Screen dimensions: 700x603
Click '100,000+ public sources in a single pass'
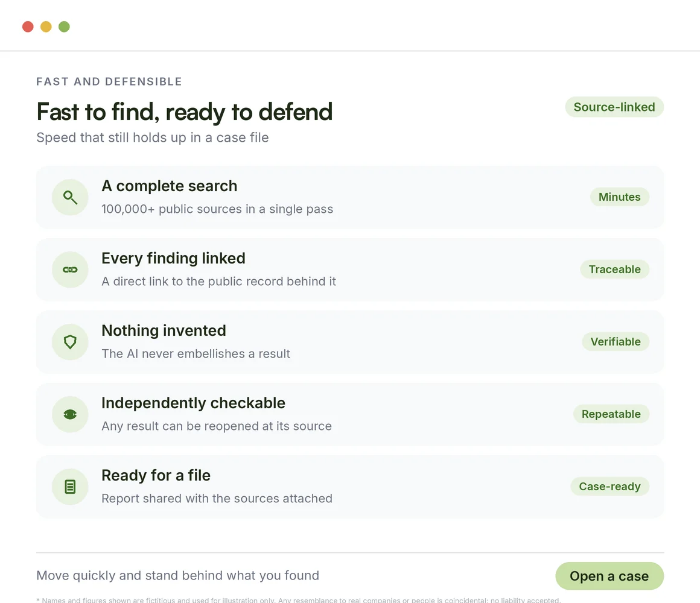point(217,209)
